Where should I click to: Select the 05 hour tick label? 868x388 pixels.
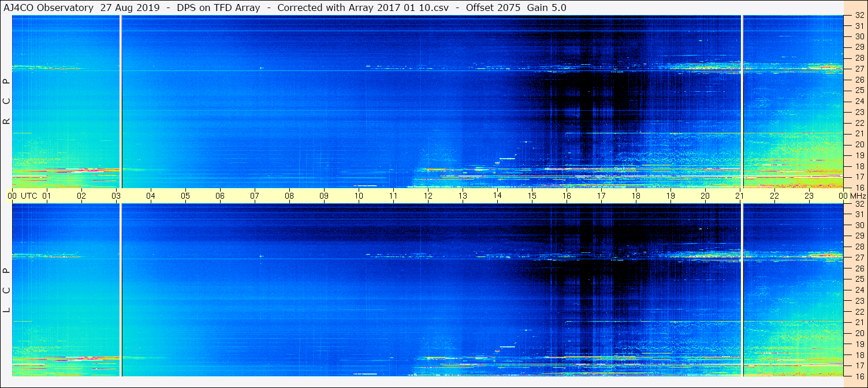click(x=185, y=196)
